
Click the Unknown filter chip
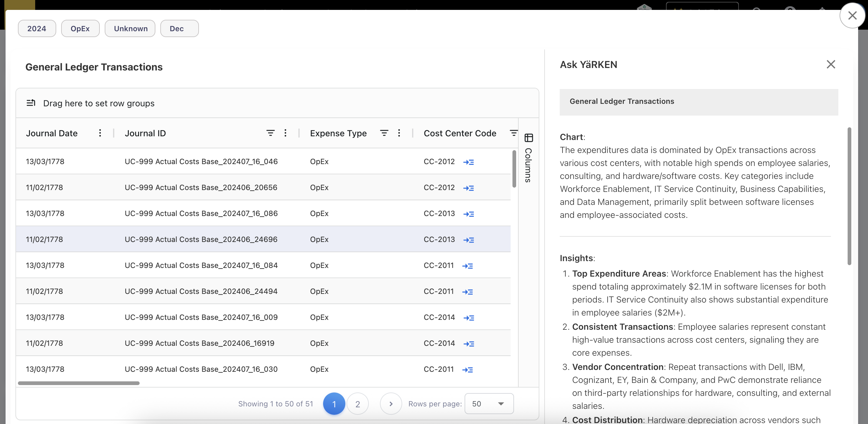tap(130, 29)
